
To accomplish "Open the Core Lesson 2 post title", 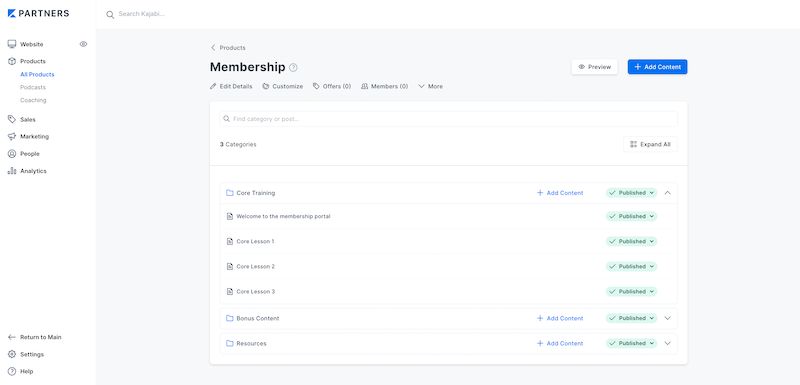I will click(256, 266).
